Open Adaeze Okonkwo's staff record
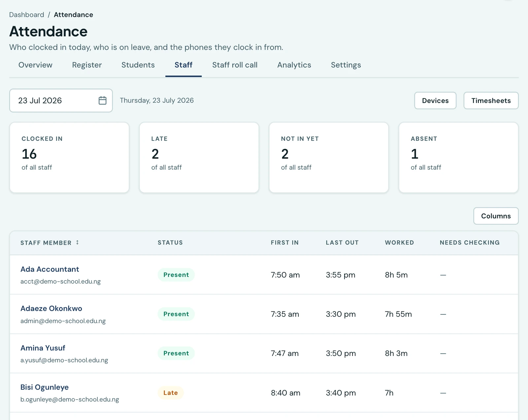Viewport: 528px width, 420px height. point(51,308)
